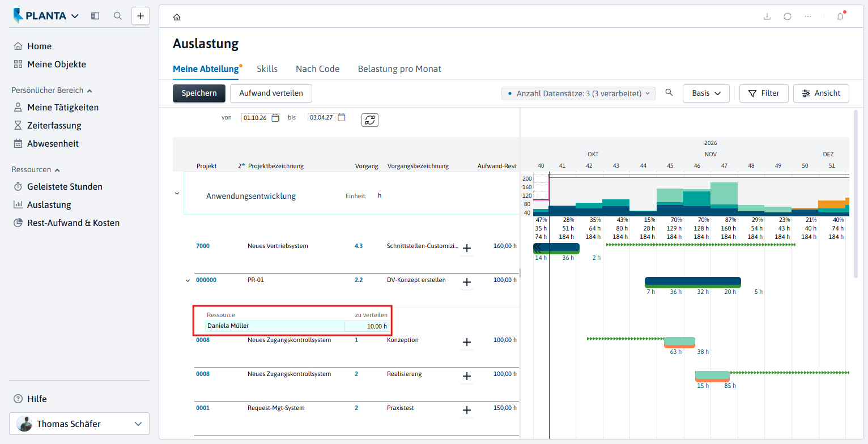Add entry for Praxistest row
The image size is (868, 444).
tap(467, 410)
